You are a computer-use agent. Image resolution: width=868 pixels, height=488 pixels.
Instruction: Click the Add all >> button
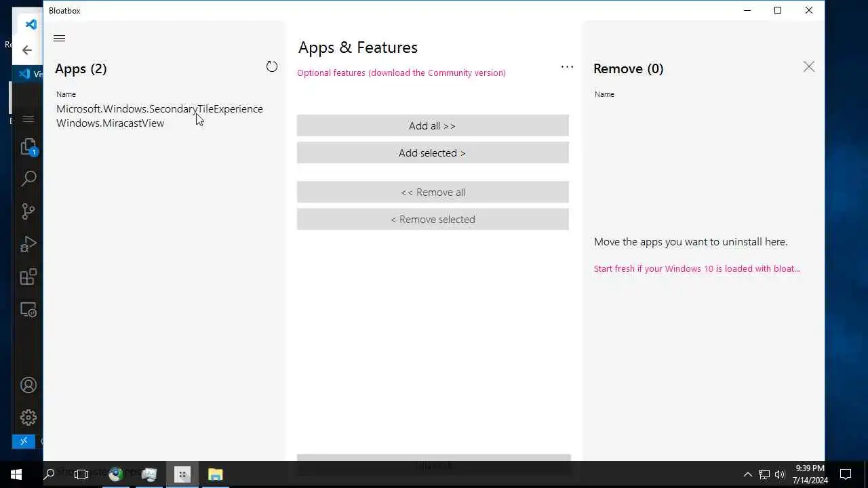click(x=433, y=125)
